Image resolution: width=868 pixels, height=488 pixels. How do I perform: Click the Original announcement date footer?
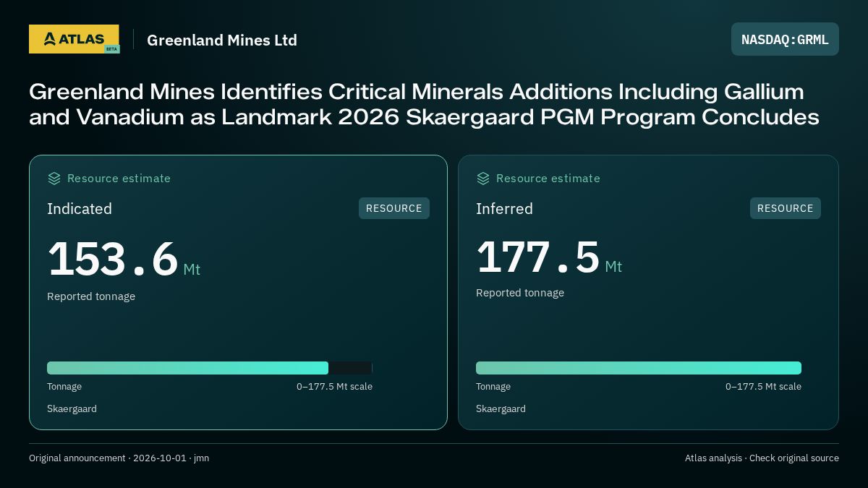119,458
